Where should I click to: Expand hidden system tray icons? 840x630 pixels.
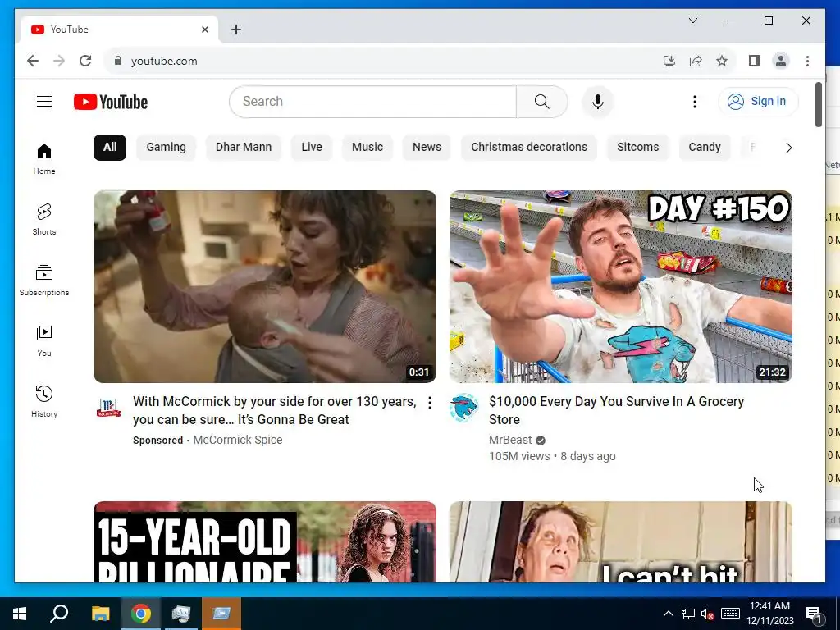(668, 614)
